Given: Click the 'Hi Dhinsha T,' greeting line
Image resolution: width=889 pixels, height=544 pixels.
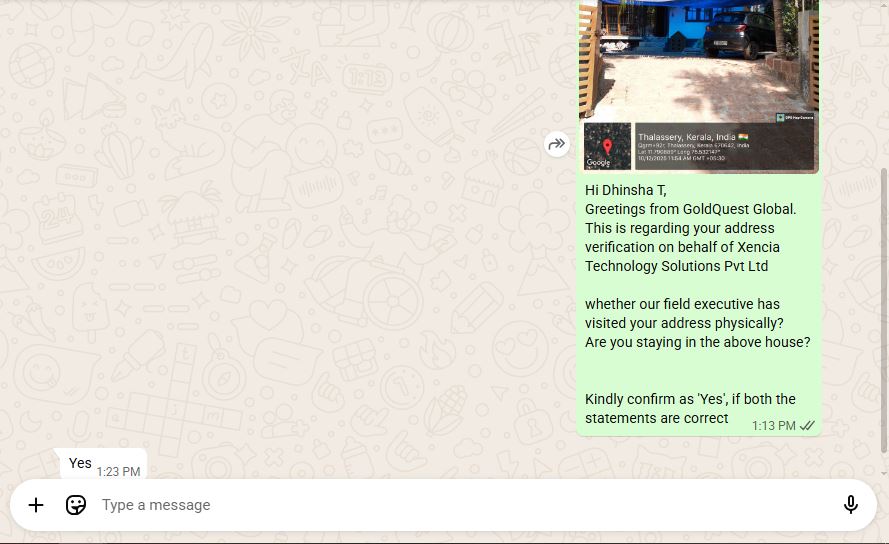Looking at the screenshot, I should click(x=626, y=190).
